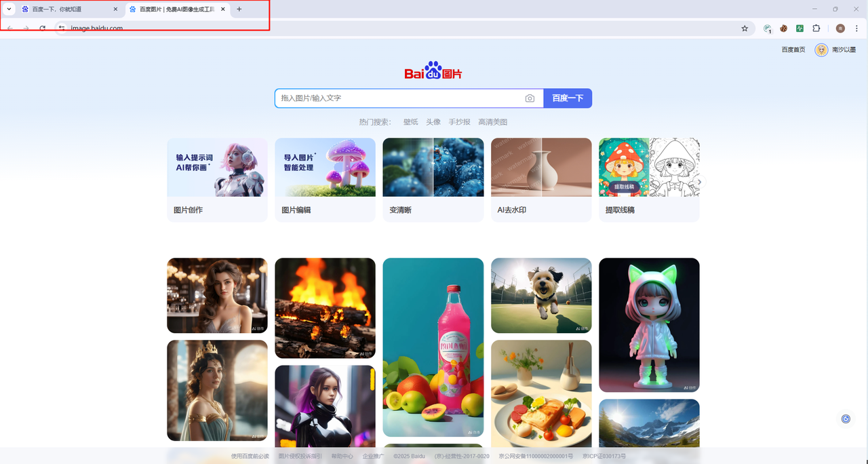
Task: Expand the next arrow of the tools carousel
Action: tap(700, 182)
